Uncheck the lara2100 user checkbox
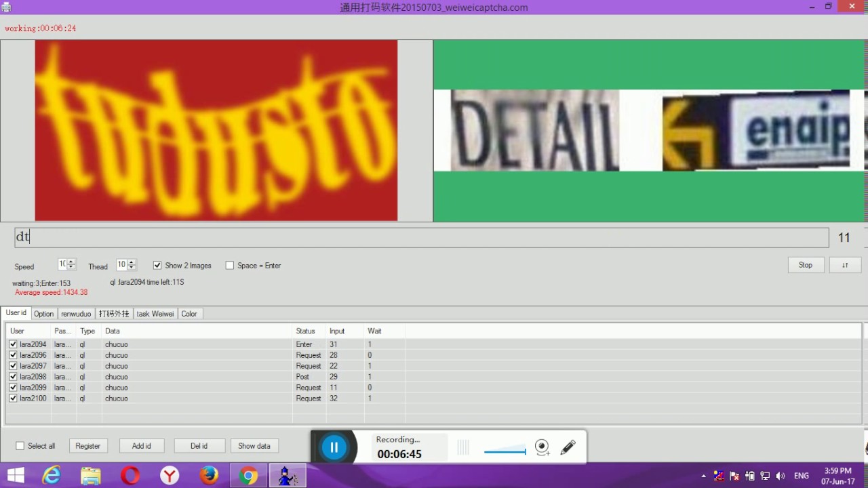868x488 pixels. coord(13,399)
